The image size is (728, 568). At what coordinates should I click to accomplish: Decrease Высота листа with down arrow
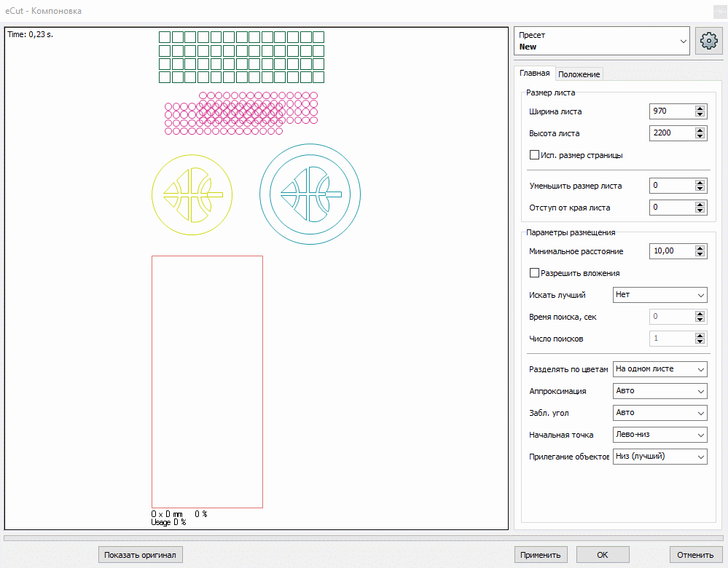(700, 136)
